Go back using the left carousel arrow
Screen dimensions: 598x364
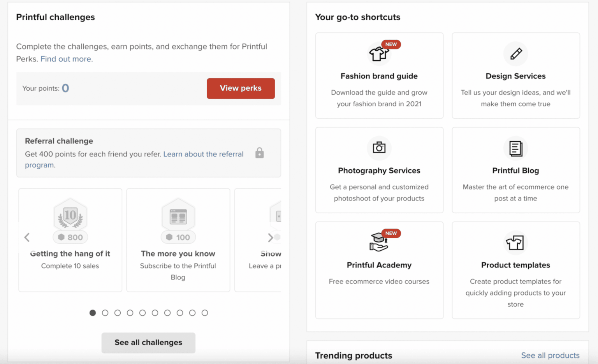(27, 237)
